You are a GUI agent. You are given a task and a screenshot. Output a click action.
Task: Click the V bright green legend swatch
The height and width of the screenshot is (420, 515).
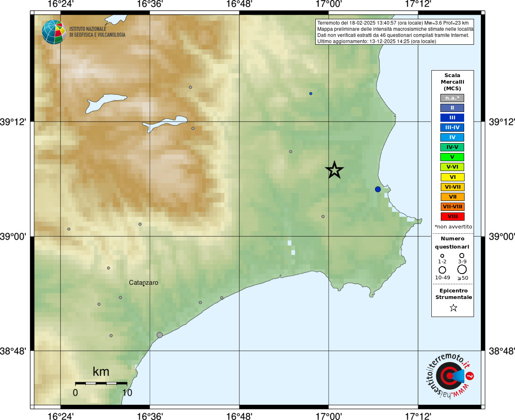pos(452,157)
